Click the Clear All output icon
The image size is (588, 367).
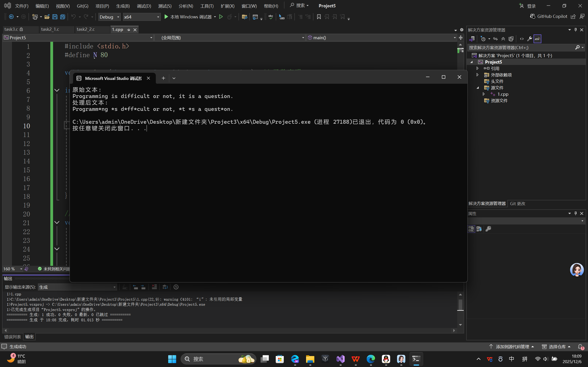tap(154, 287)
